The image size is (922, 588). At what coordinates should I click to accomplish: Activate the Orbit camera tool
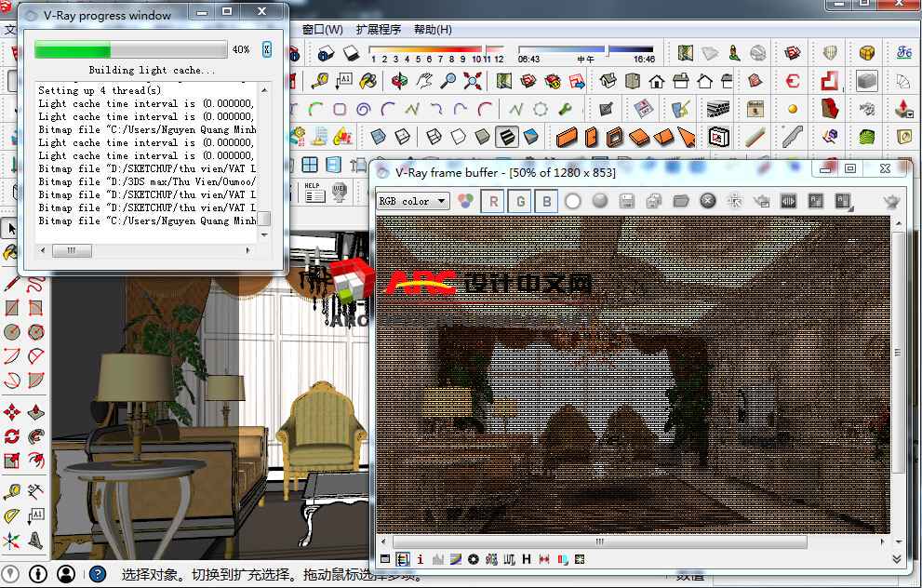click(x=399, y=81)
